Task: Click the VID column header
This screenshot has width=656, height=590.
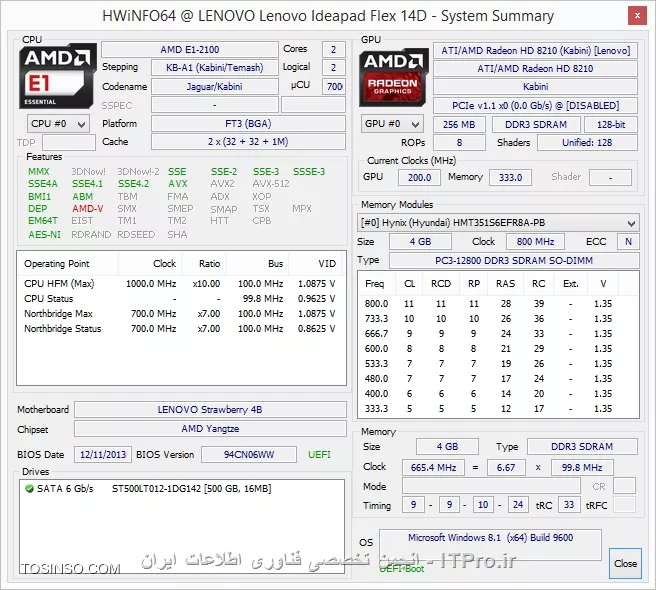Action: (x=316, y=264)
